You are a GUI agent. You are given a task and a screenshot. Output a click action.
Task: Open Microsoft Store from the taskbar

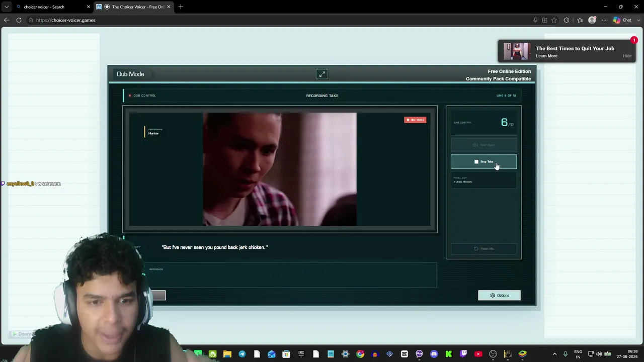pos(286,354)
